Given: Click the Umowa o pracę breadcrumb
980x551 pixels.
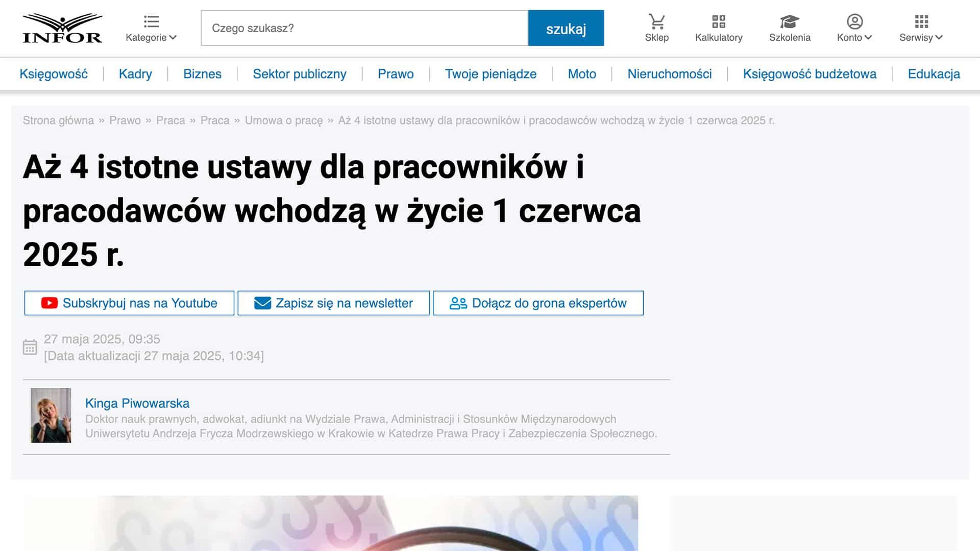Looking at the screenshot, I should click(284, 120).
